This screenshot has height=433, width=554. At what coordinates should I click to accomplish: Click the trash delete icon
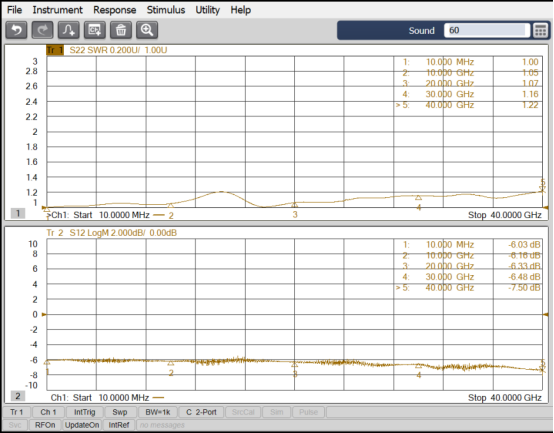[x=121, y=30]
